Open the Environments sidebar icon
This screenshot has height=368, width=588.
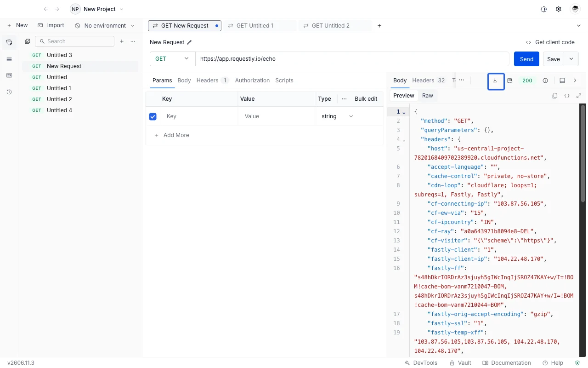point(9,59)
